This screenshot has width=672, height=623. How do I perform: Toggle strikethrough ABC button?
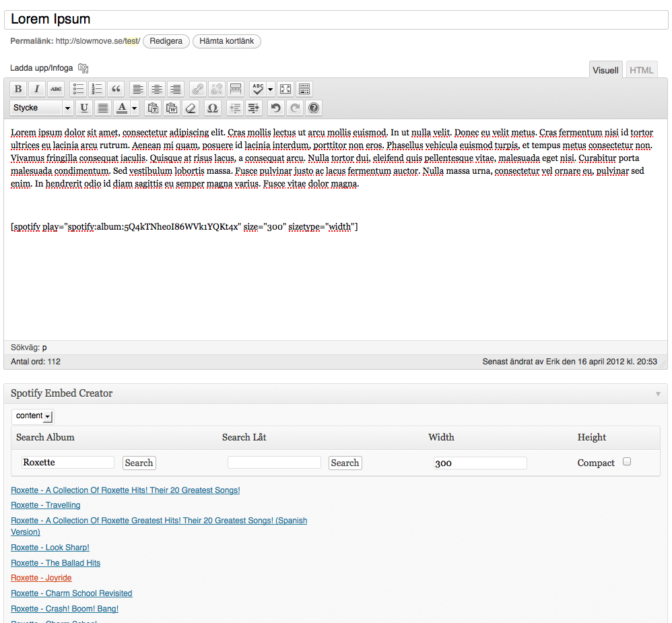56,89
